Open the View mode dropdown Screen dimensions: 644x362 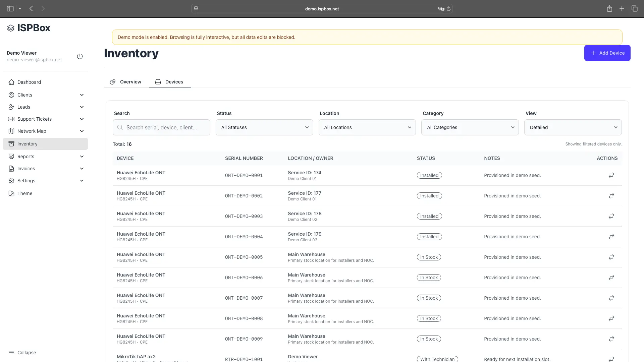coord(573,127)
